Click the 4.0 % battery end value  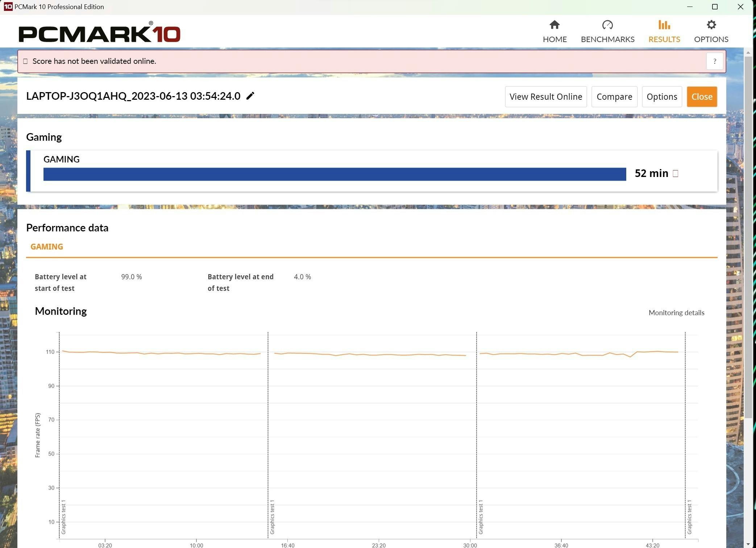[302, 277]
